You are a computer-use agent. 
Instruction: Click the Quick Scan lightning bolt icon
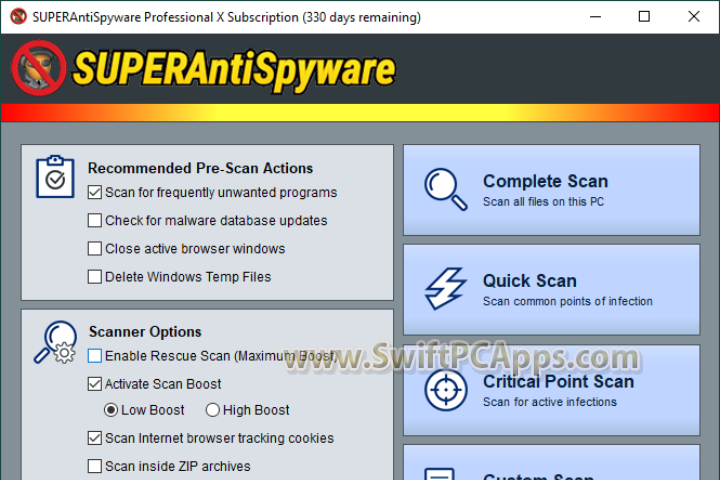[445, 289]
